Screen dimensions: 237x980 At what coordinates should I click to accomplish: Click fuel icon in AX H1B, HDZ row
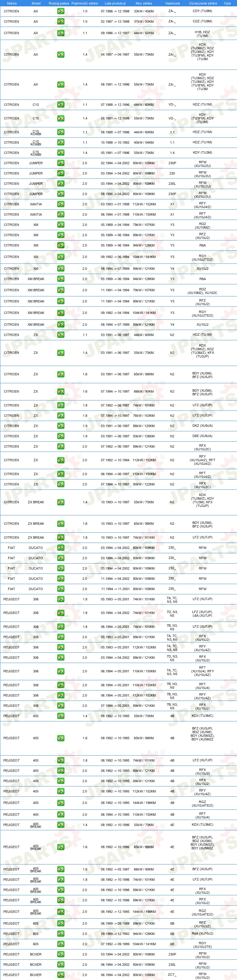61,33
